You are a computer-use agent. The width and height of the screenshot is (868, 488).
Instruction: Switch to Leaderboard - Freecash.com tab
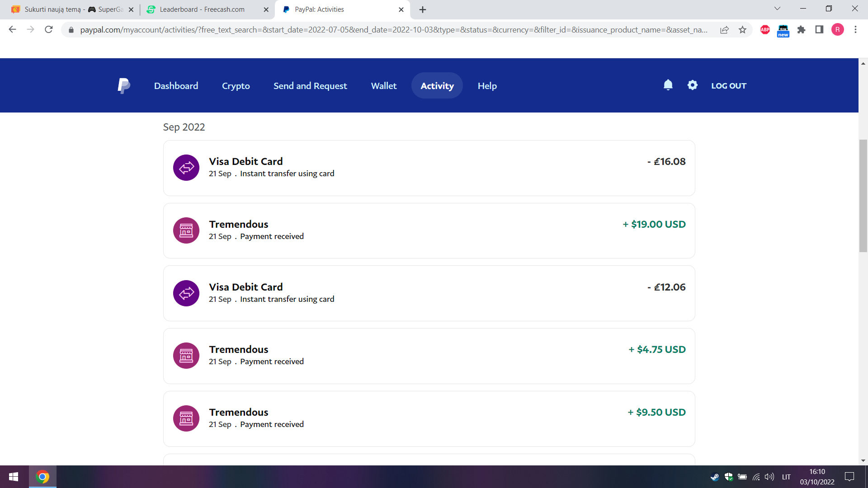tap(203, 9)
